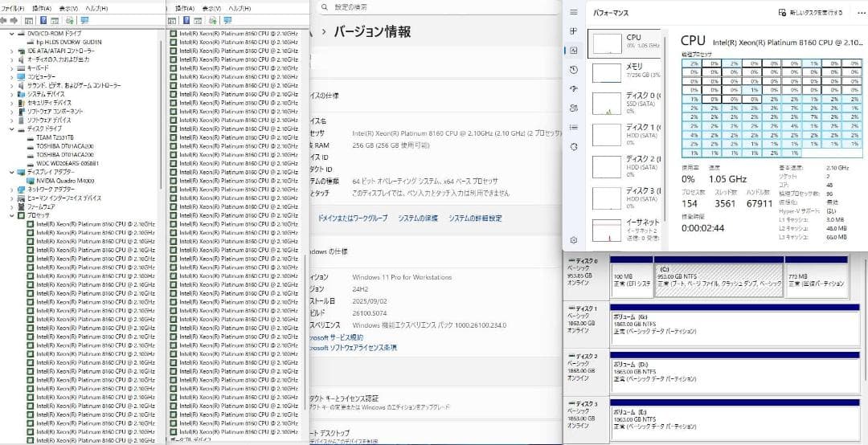Open Task Manager hamburger navigation menu
Screen dimensions: 868x445
[574, 12]
